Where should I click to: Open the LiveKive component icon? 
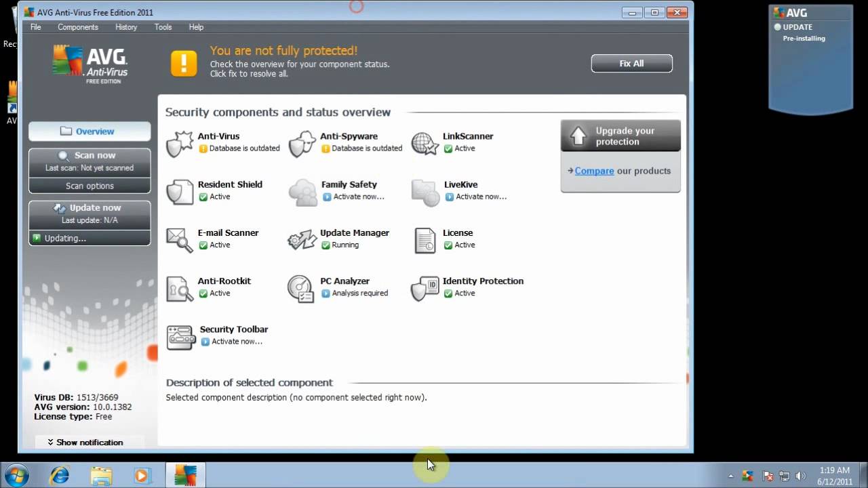[x=425, y=192]
